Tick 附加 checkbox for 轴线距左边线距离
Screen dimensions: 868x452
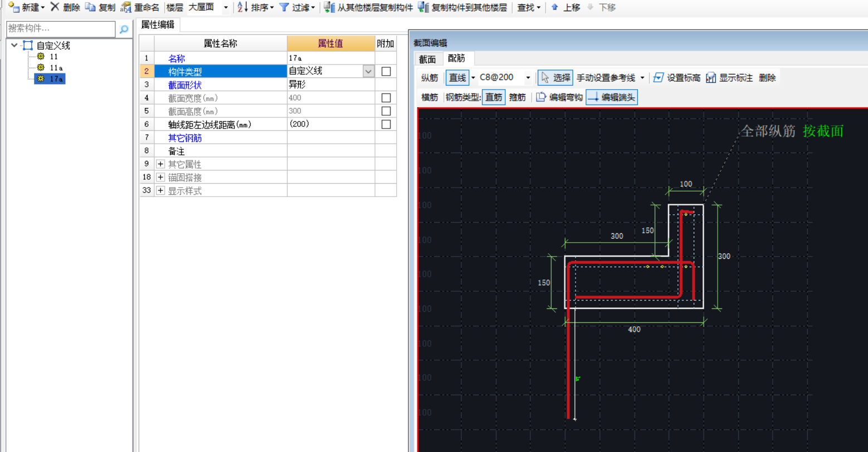(x=386, y=125)
